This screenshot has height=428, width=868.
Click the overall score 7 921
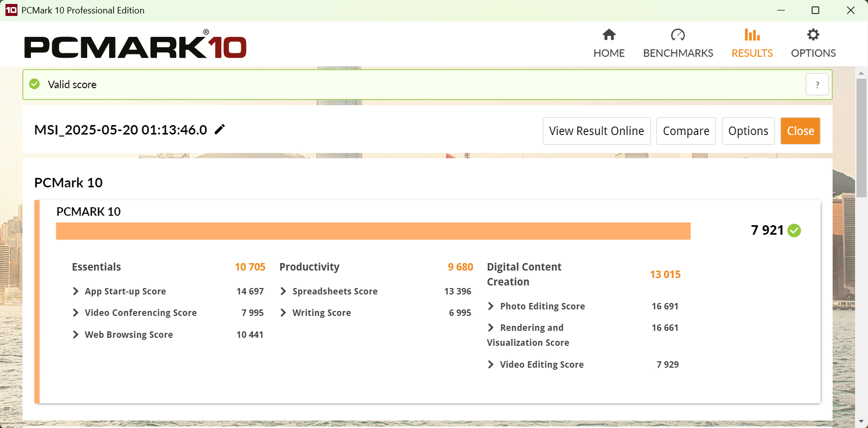click(767, 230)
